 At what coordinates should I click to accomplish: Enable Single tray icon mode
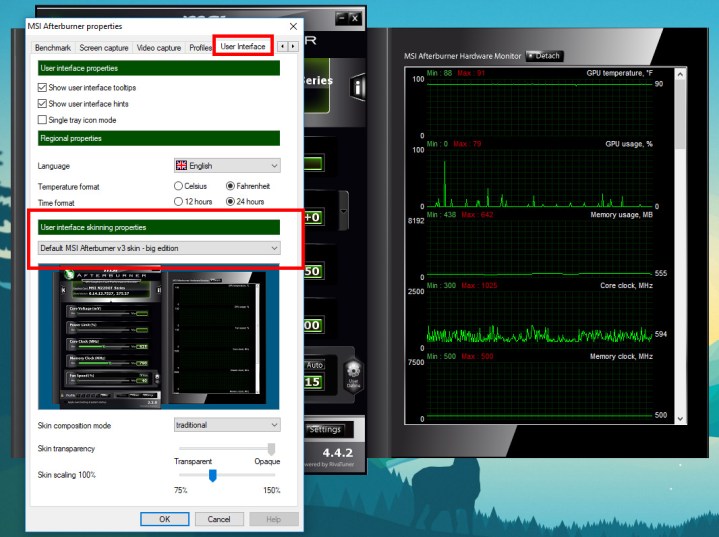[43, 120]
